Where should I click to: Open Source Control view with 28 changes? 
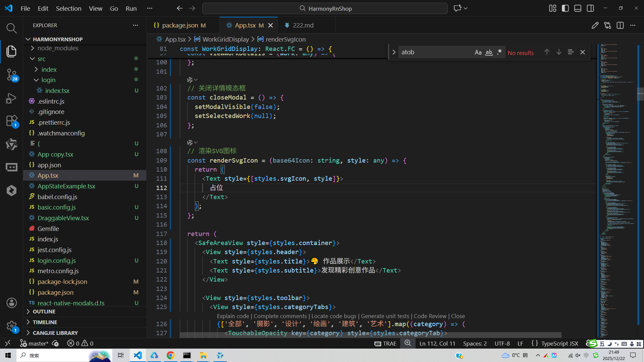tap(11, 74)
